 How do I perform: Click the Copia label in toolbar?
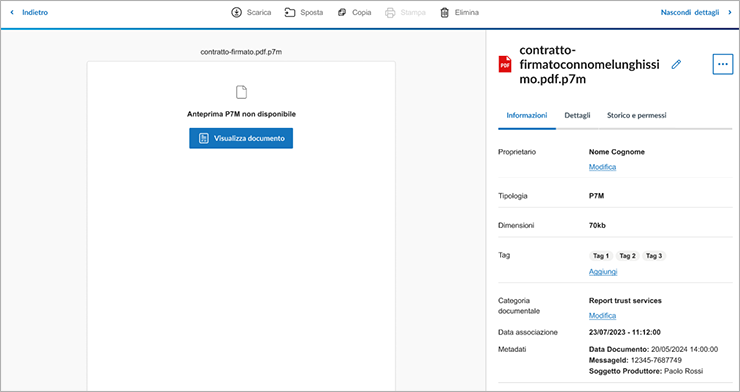click(362, 13)
